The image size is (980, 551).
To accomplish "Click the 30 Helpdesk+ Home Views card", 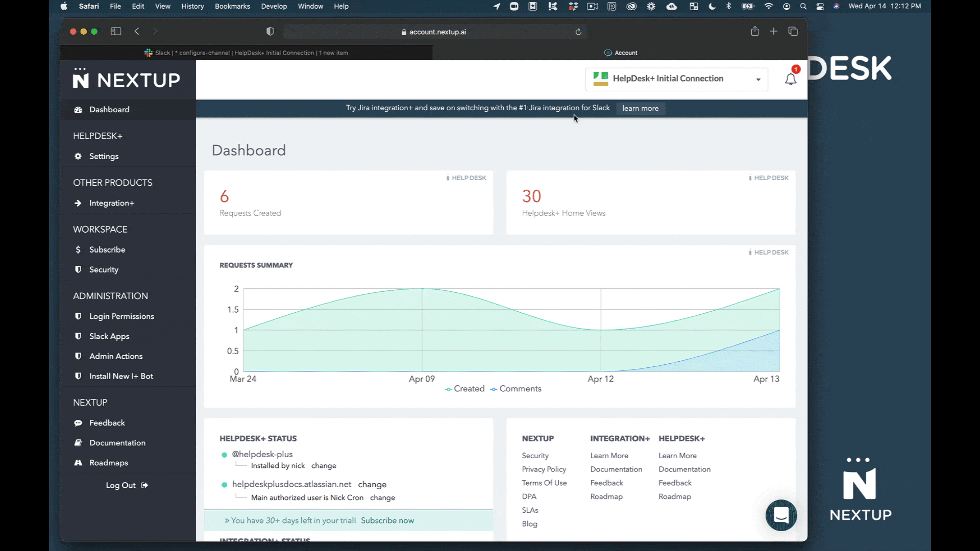I will [651, 203].
